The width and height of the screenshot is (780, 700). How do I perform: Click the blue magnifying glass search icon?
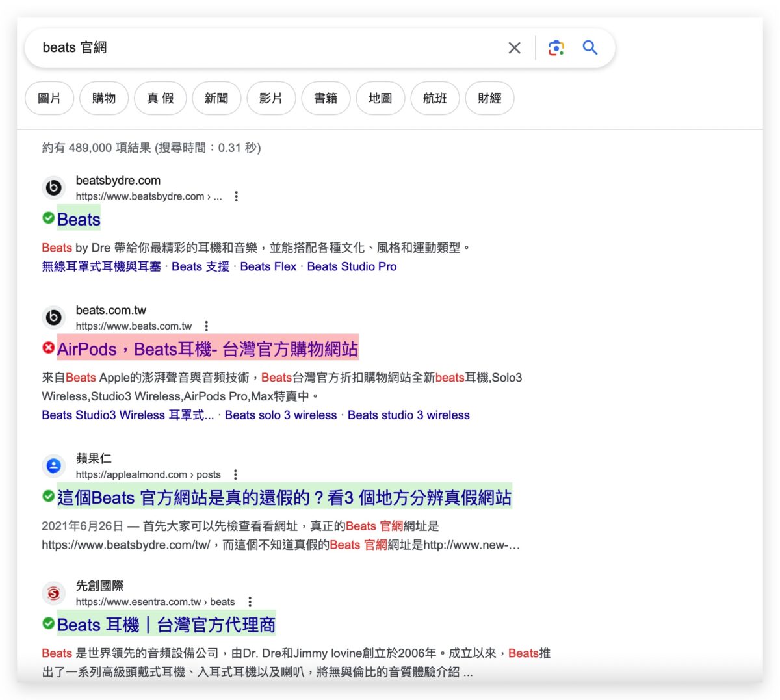590,47
